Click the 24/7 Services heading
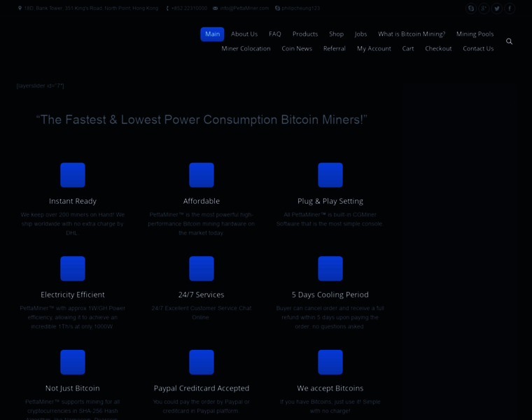The height and width of the screenshot is (420, 532). pos(202,295)
